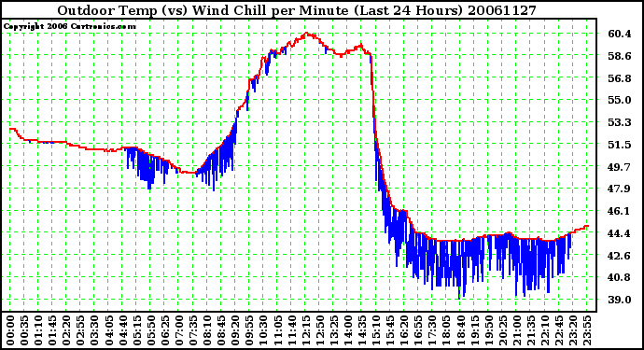Click the 56.8 y-axis label
Screen dimensions: 644x350
(x=620, y=78)
